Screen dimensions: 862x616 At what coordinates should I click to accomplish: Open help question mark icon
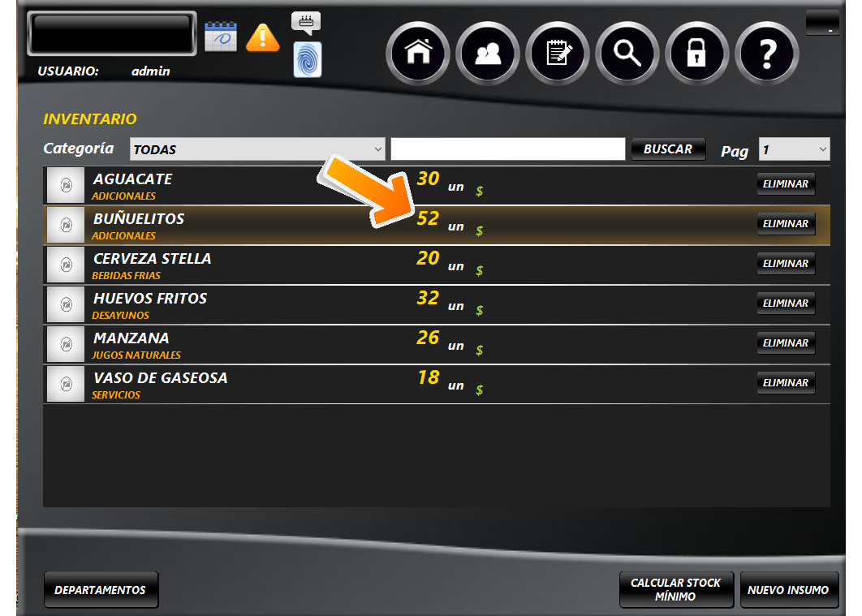click(767, 54)
